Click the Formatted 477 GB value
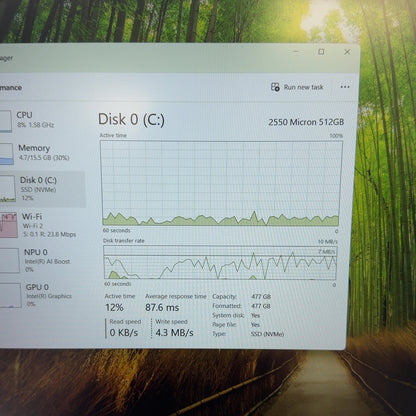 click(x=261, y=306)
